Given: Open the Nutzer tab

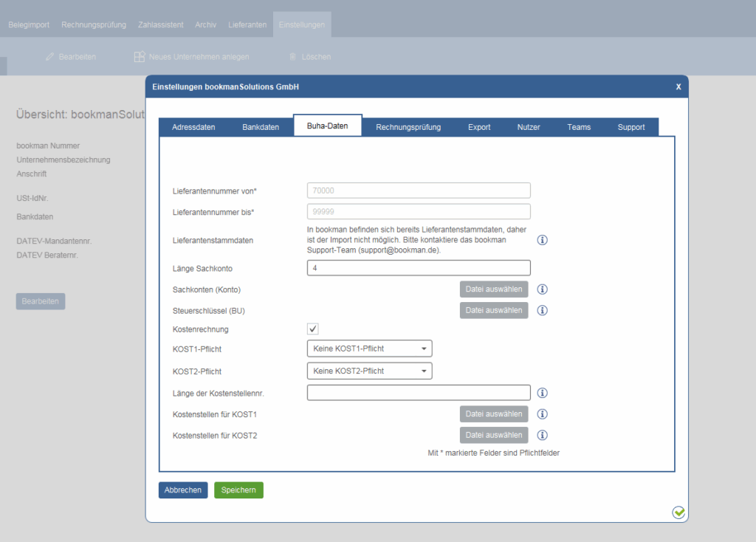Looking at the screenshot, I should click(529, 127).
